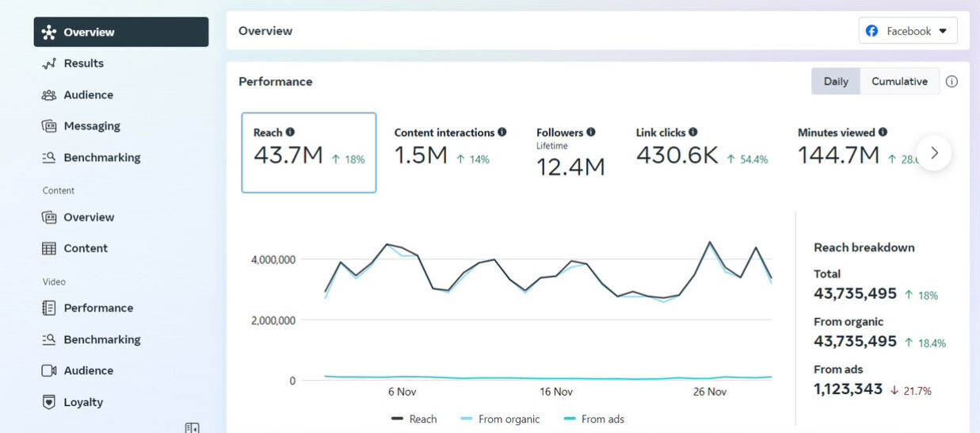Click the collapse sidebar icon at bottom
980x433 pixels.
coord(192,428)
